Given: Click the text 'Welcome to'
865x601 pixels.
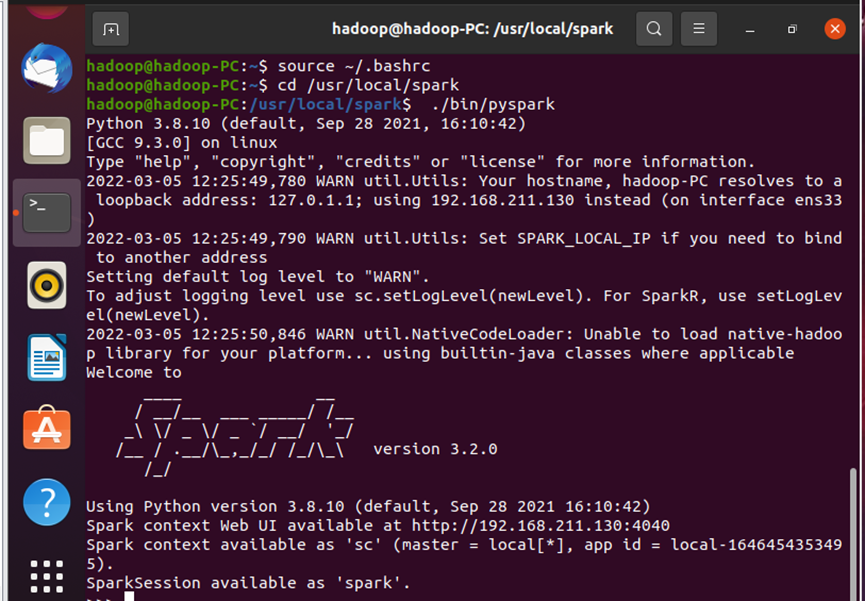Looking at the screenshot, I should point(134,373).
